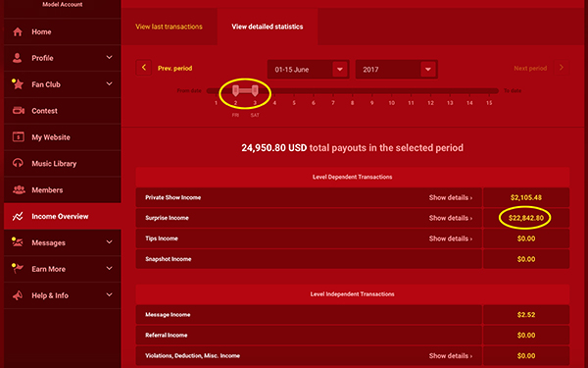Show details for Tips Income
Image resolution: width=588 pixels, height=368 pixels.
(451, 238)
